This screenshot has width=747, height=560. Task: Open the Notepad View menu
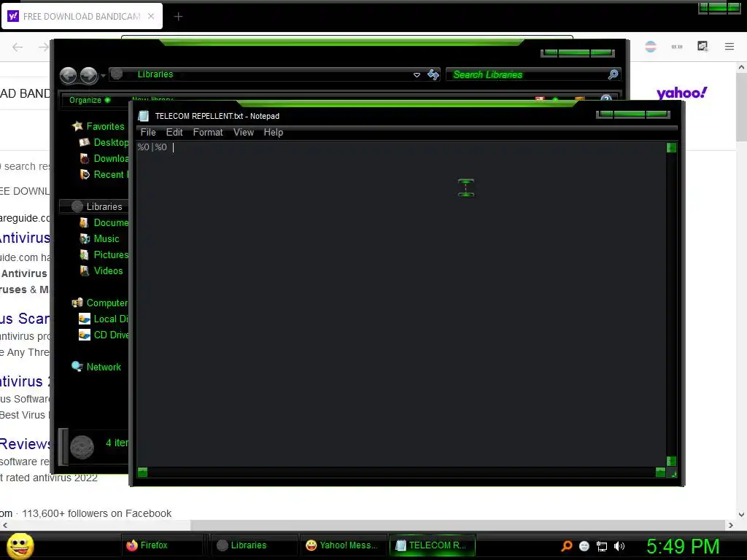tap(244, 133)
